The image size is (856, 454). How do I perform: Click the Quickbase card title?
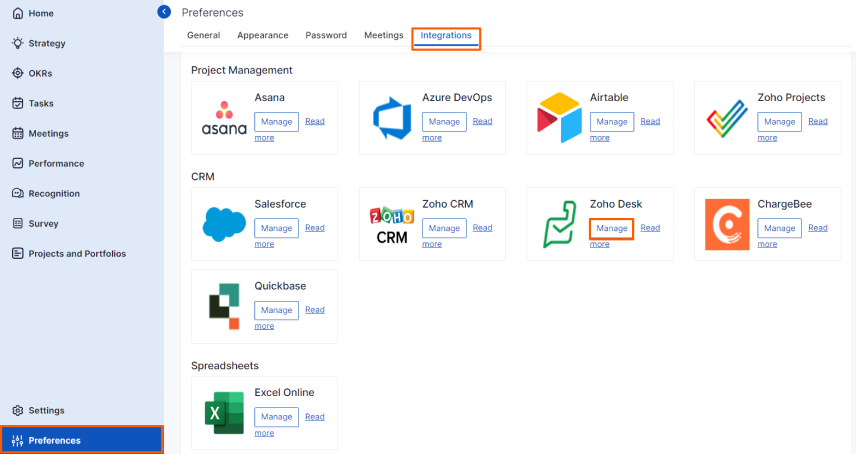(280, 286)
